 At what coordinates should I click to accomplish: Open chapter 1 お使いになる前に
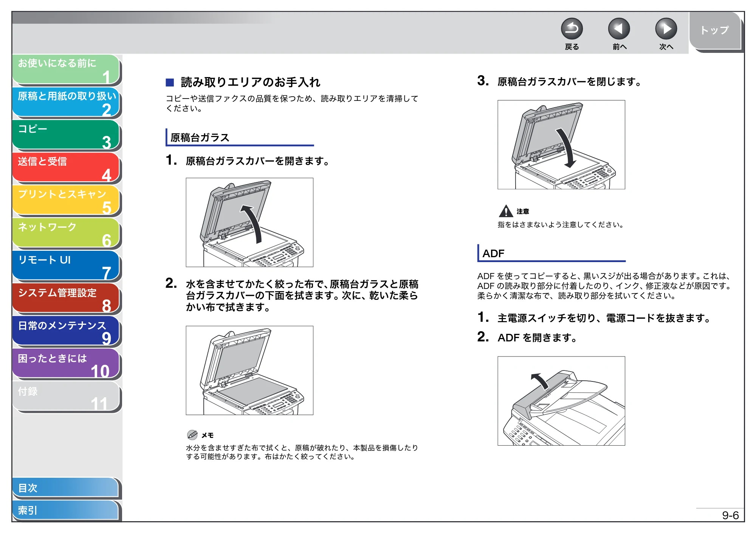(66, 69)
